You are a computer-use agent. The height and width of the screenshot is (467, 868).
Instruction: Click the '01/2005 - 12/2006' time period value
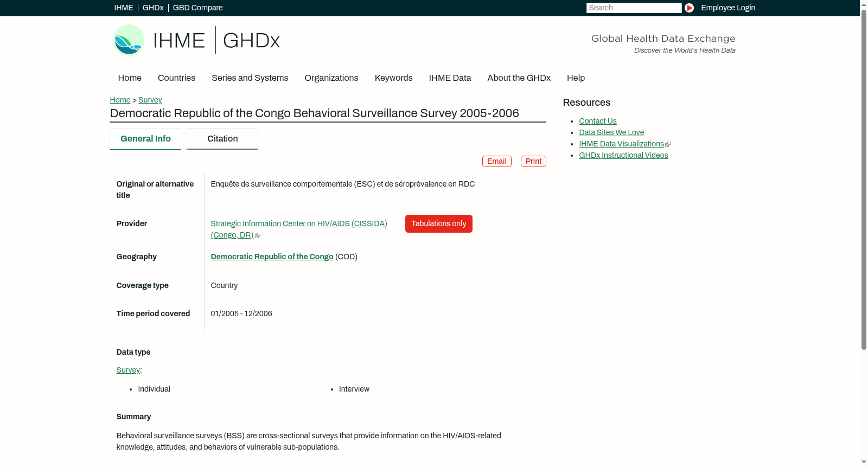point(241,314)
